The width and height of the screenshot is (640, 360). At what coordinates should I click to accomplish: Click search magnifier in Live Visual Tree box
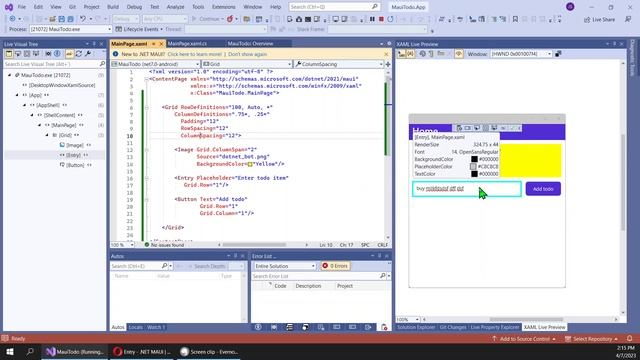click(x=102, y=64)
